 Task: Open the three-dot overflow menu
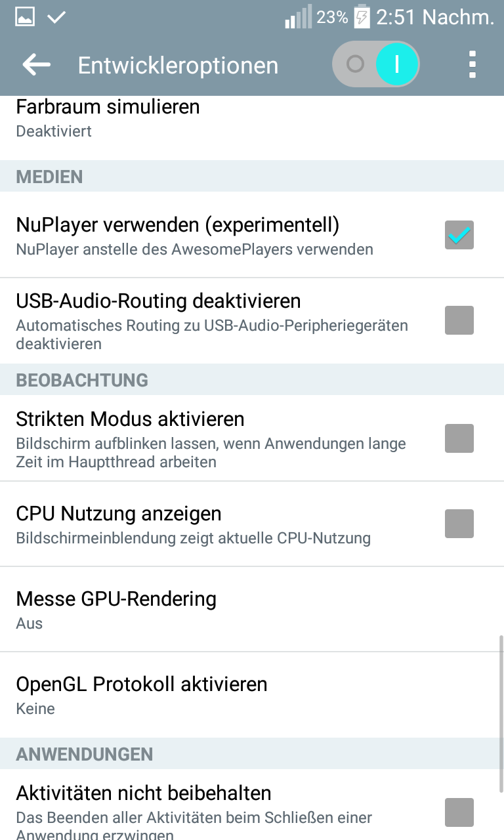472,65
